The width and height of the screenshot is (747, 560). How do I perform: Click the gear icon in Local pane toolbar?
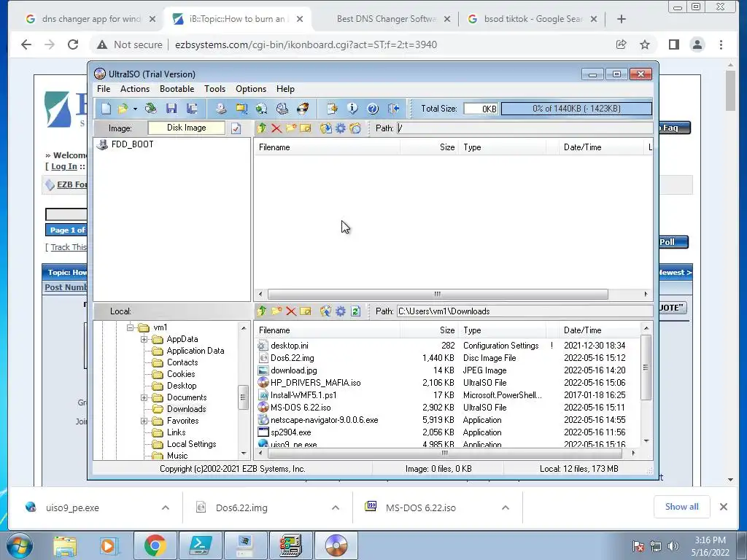(341, 311)
